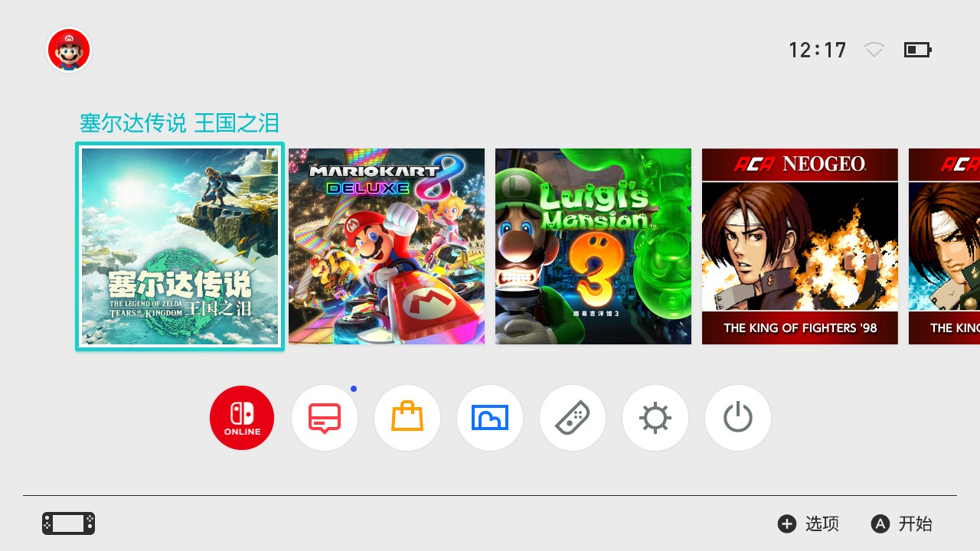This screenshot has height=551, width=980.
Task: Click the 开始 start button
Action: (x=902, y=523)
